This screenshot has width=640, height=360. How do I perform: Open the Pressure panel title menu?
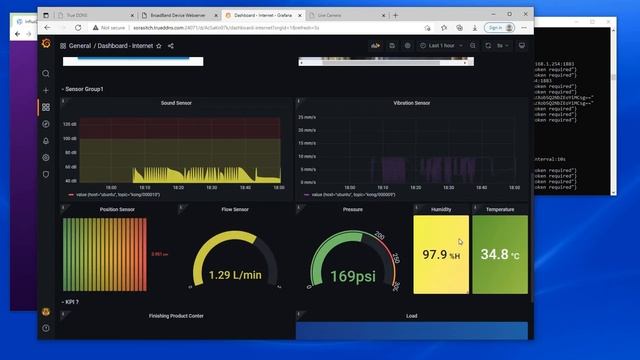(353, 209)
